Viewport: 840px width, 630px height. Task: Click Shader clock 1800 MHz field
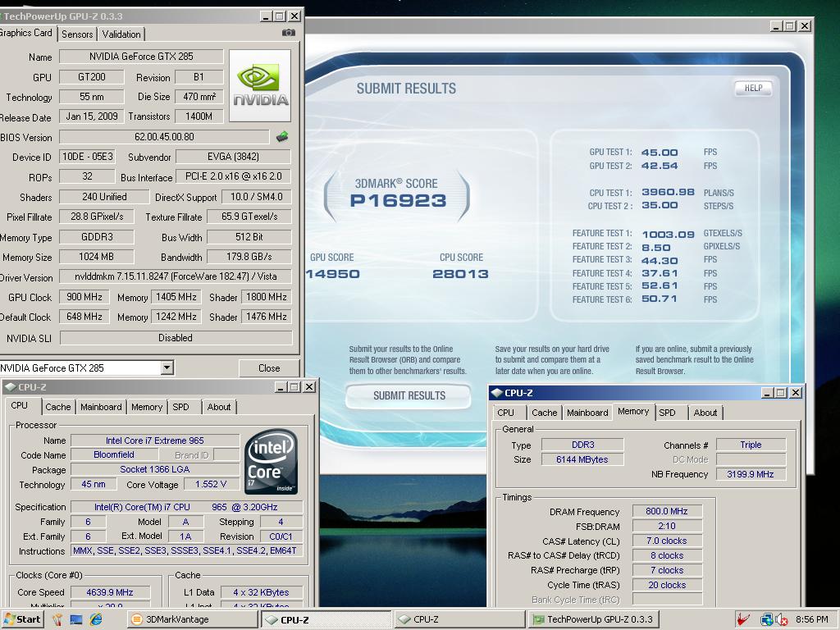pos(267,297)
